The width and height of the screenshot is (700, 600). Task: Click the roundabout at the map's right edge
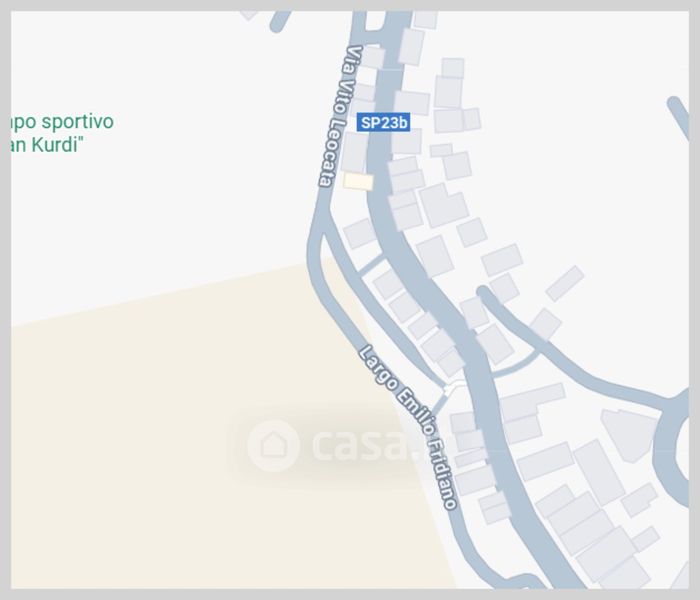(675, 446)
